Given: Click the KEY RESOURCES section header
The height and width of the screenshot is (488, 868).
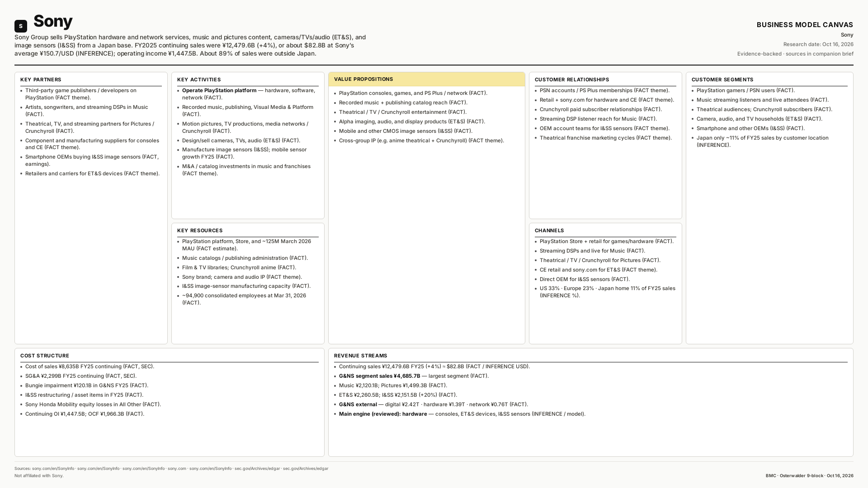Looking at the screenshot, I should (200, 230).
